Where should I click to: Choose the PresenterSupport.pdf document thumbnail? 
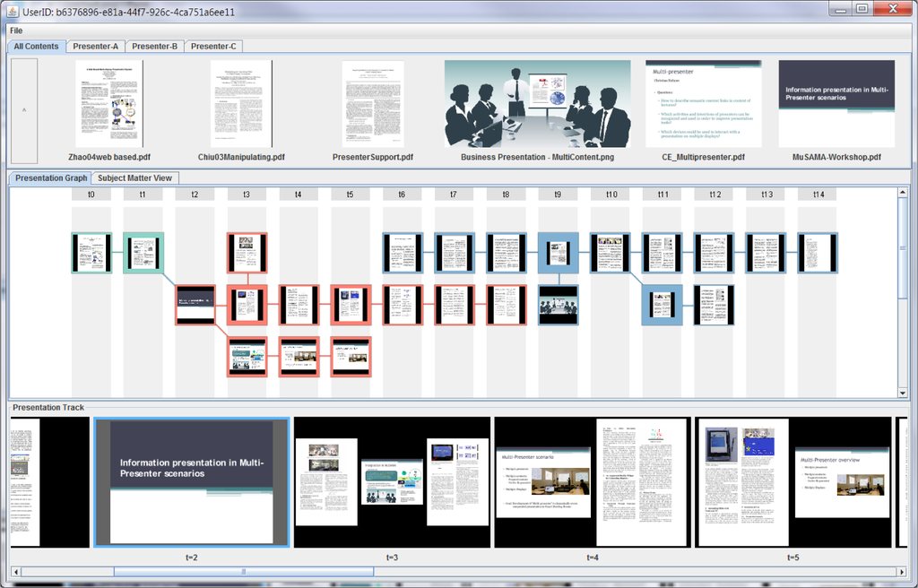373,104
